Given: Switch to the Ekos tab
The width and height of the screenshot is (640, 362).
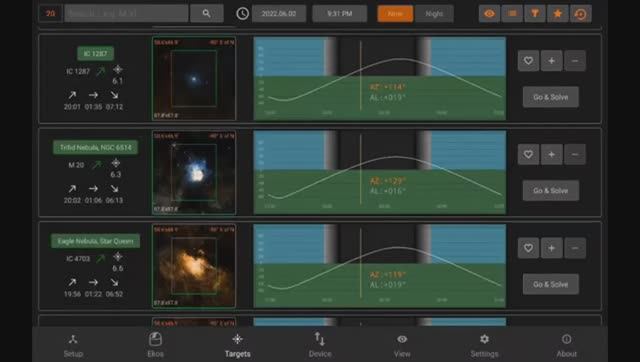Looking at the screenshot, I should coord(156,346).
